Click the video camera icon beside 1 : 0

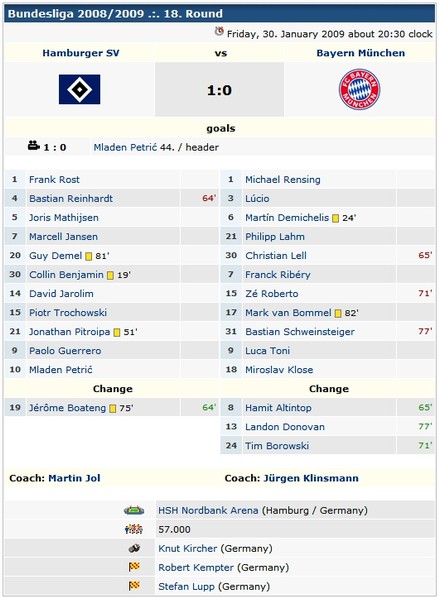coord(34,145)
